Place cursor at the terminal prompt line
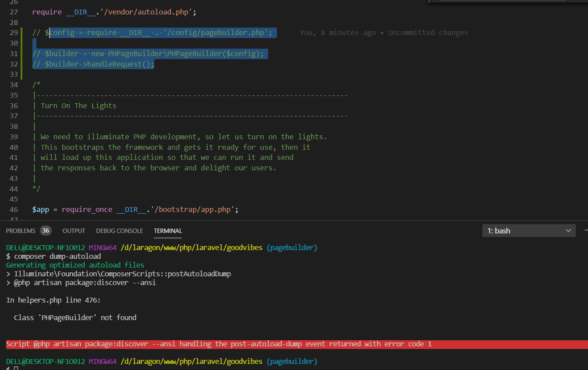The height and width of the screenshot is (370, 588). point(11,367)
